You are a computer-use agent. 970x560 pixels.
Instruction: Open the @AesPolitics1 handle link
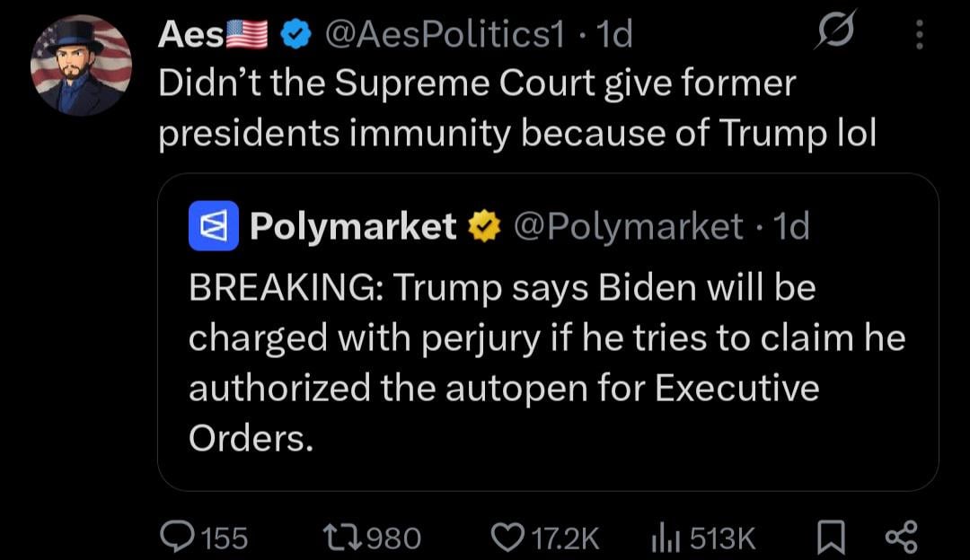click(x=443, y=35)
